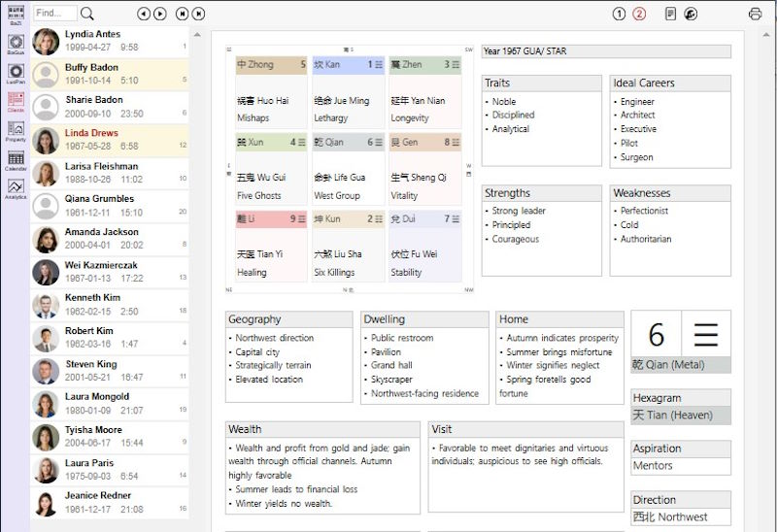
Task: Click the Wealth panel header
Action: coord(322,429)
